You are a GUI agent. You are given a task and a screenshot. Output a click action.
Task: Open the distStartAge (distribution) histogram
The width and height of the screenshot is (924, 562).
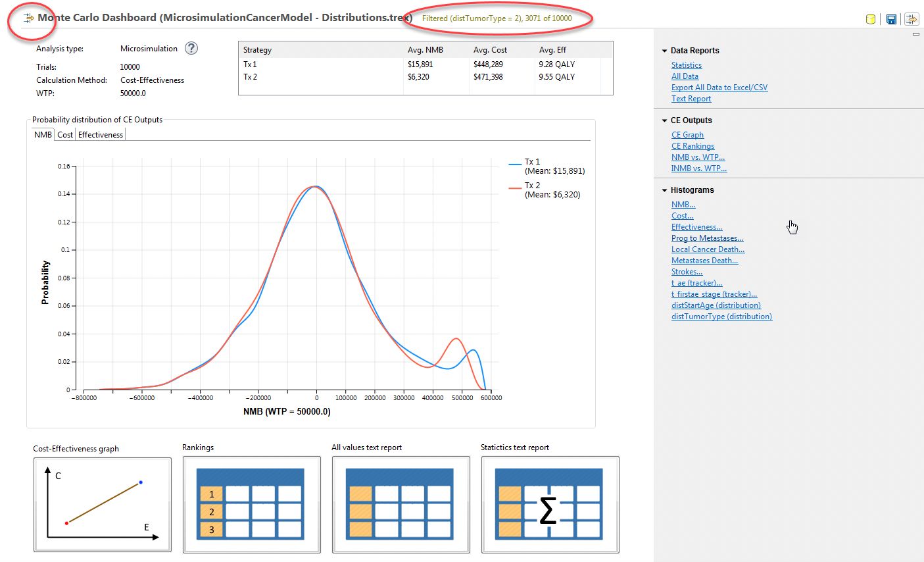pos(716,305)
